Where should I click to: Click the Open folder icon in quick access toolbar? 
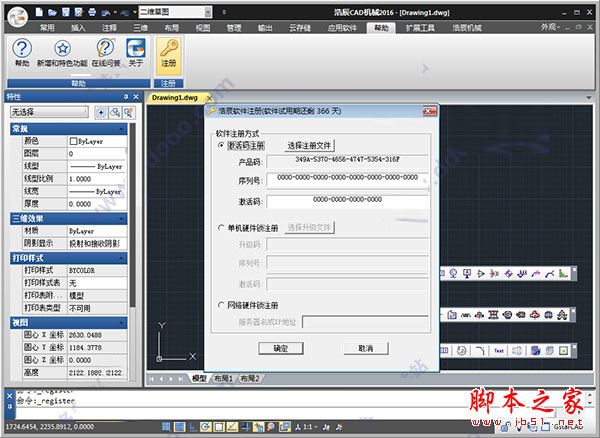click(x=52, y=12)
